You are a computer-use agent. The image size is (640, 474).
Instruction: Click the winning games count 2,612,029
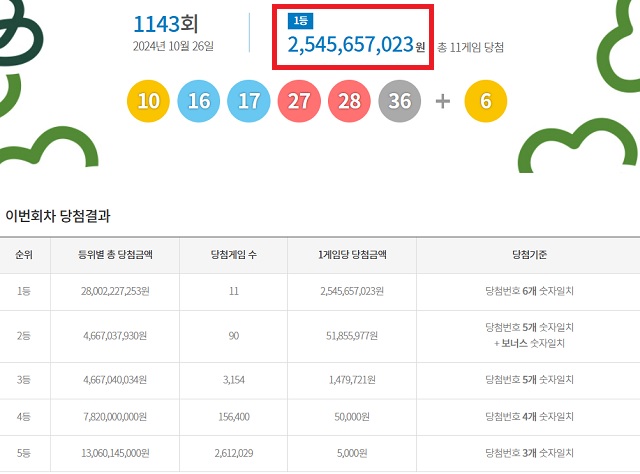pos(233,453)
